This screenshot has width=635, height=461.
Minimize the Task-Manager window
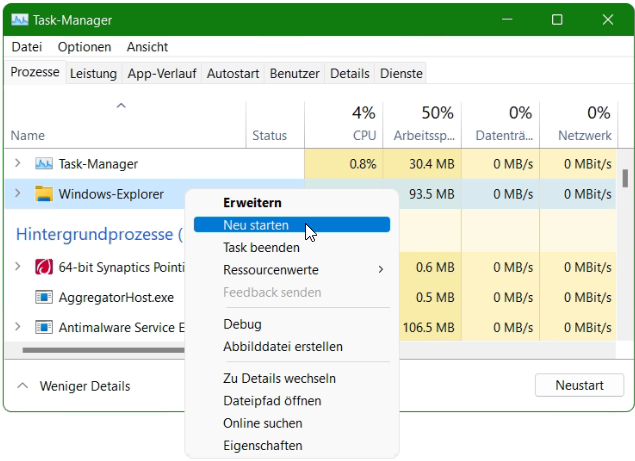tap(507, 19)
